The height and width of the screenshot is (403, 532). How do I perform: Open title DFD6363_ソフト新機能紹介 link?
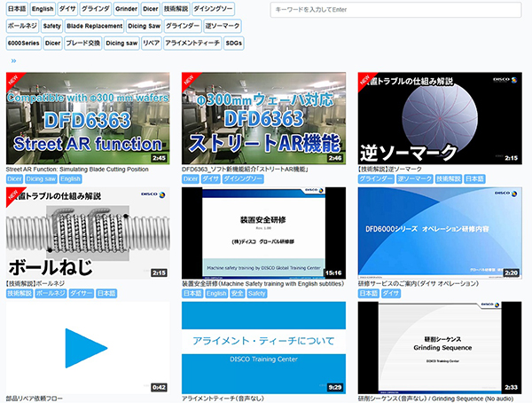tap(245, 170)
